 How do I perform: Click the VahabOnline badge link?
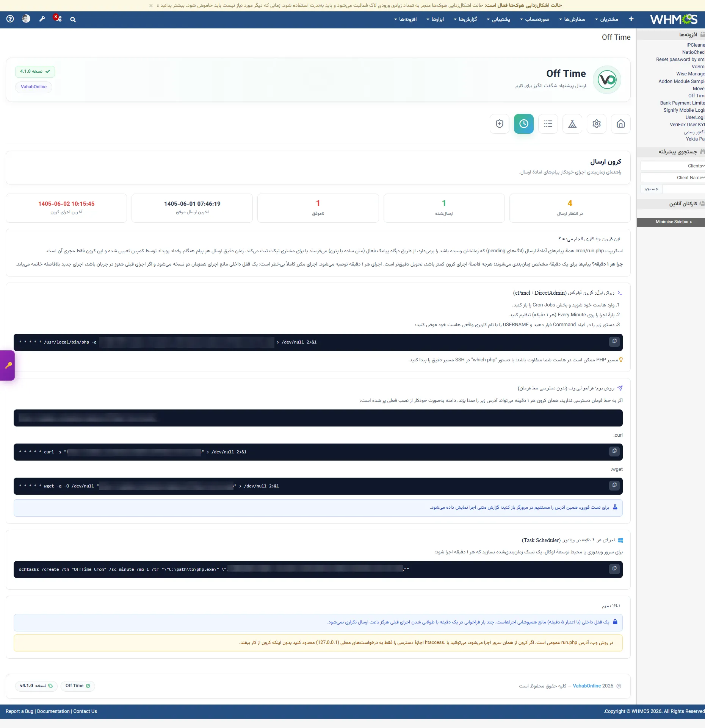[x=34, y=87]
